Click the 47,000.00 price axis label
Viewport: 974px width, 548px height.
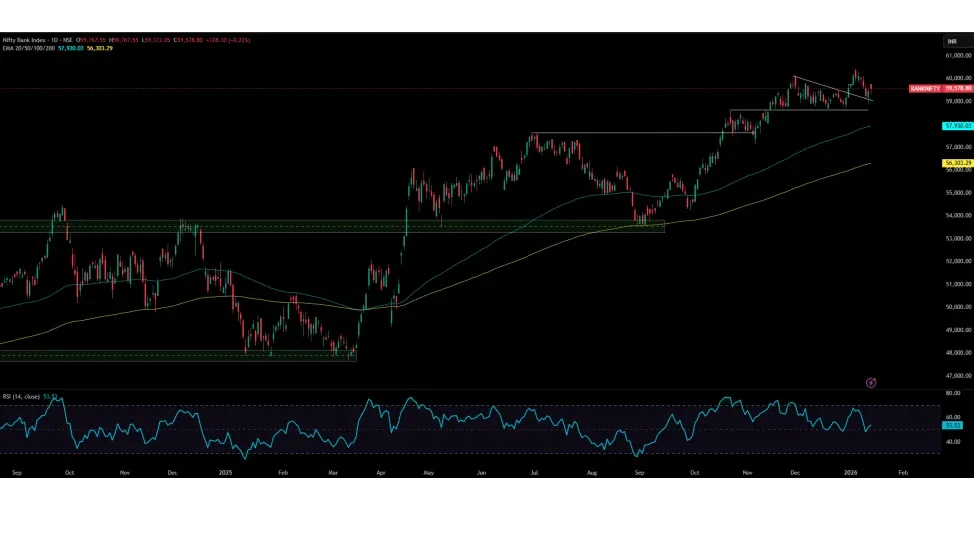(958, 376)
